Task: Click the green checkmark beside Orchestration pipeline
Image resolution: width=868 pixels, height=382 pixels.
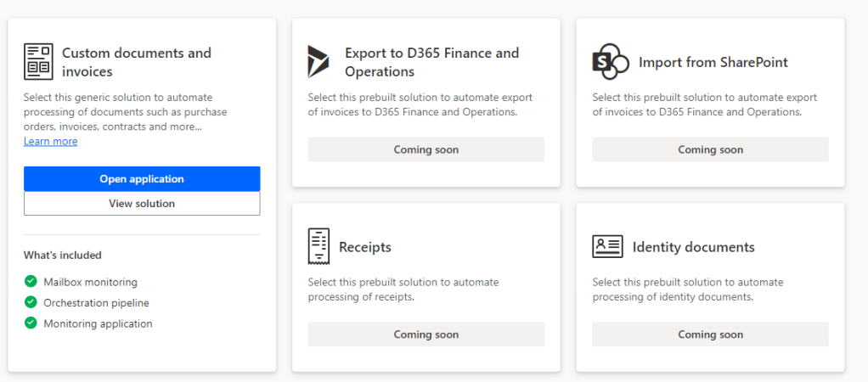Action: (x=31, y=302)
